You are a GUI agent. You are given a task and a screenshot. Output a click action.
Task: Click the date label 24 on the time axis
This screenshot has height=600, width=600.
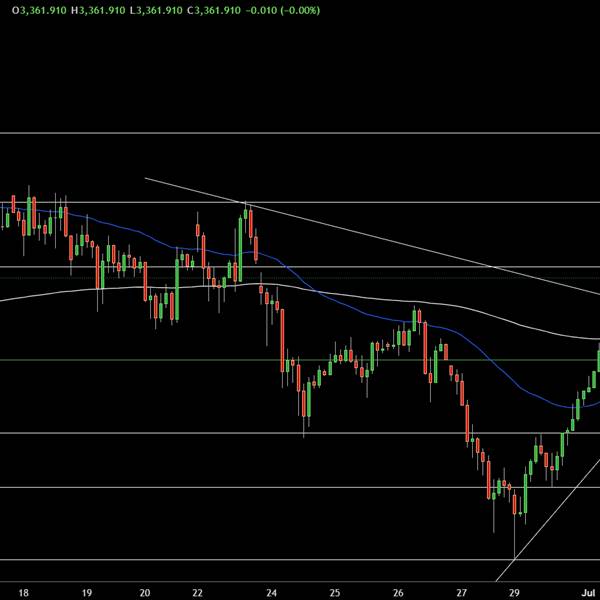(x=271, y=593)
